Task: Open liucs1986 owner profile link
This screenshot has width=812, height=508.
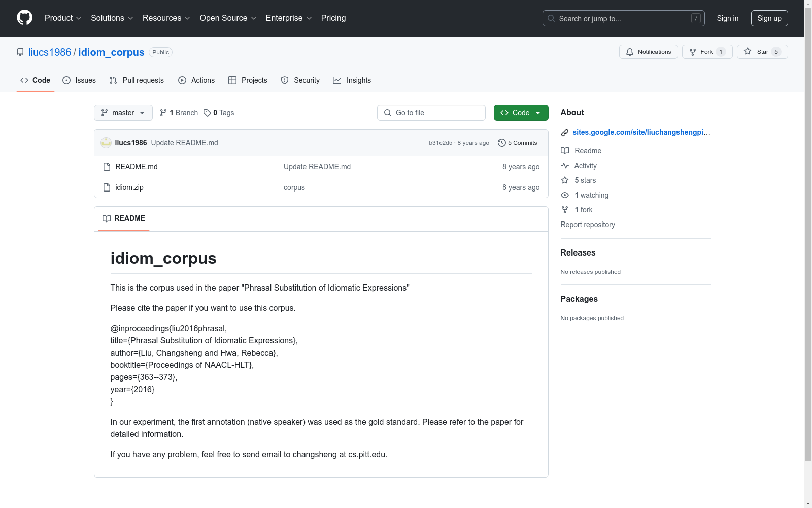Action: coord(50,52)
